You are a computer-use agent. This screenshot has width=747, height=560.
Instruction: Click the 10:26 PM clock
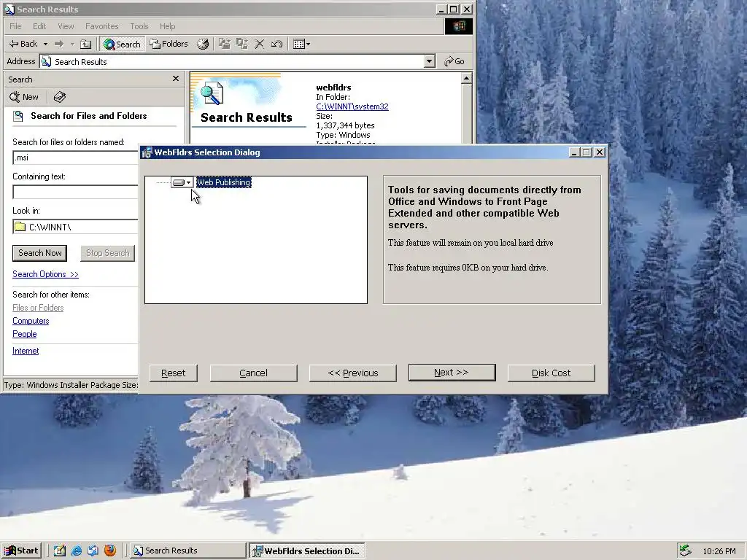719,551
